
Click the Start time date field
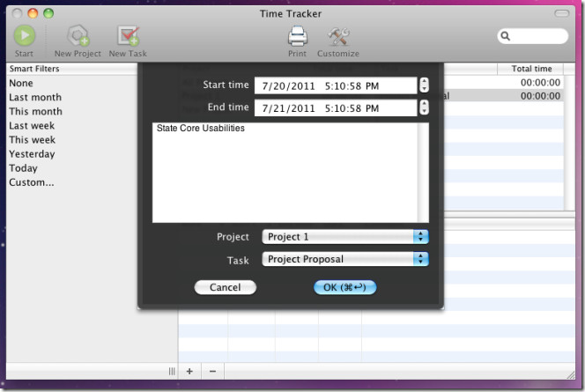(x=336, y=85)
